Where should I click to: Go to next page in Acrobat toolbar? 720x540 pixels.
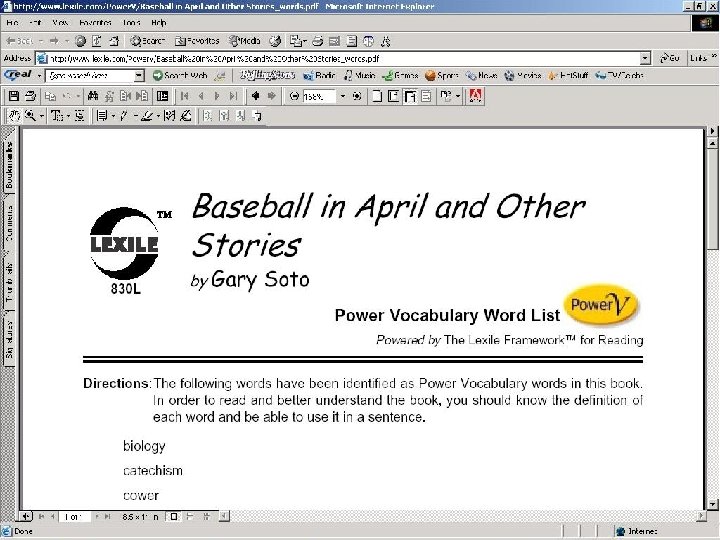pyautogui.click(x=217, y=96)
